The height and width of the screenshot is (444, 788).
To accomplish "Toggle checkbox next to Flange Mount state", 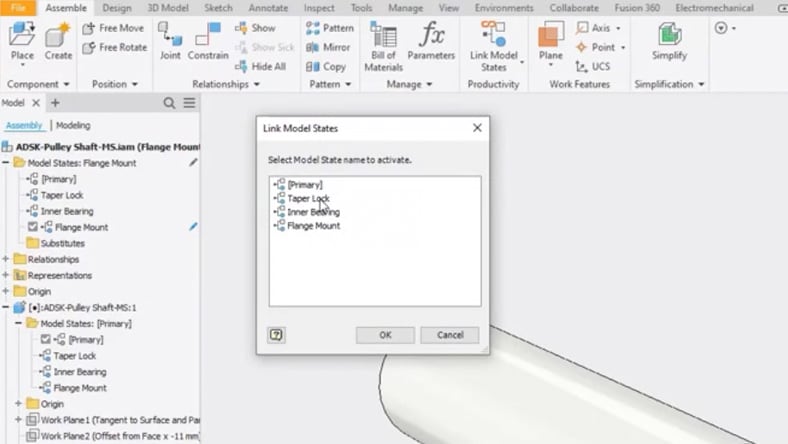I will pyautogui.click(x=33, y=227).
